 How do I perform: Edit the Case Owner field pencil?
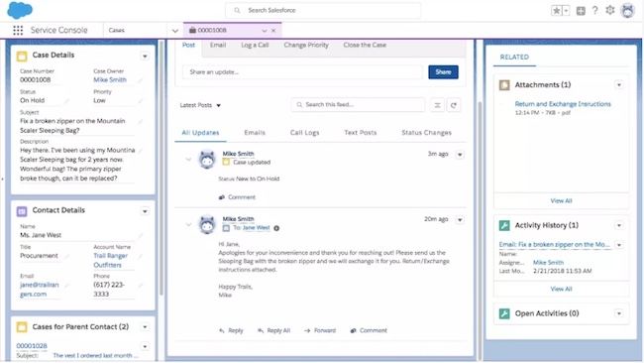click(x=141, y=80)
